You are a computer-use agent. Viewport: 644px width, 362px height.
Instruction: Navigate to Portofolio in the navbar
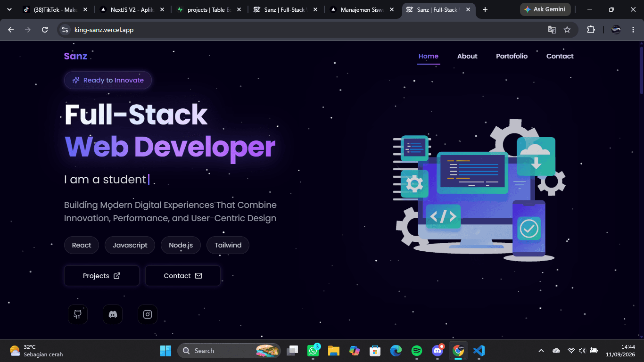pyautogui.click(x=512, y=56)
